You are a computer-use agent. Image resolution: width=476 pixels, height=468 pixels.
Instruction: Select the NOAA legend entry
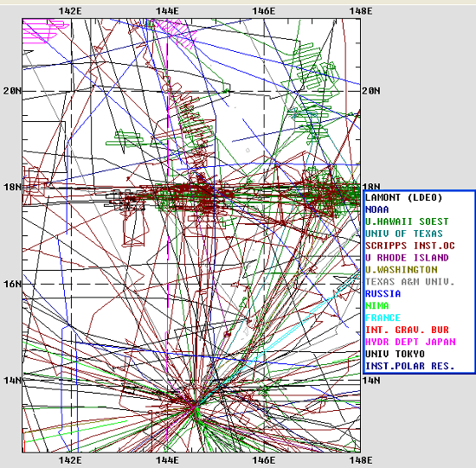point(377,209)
